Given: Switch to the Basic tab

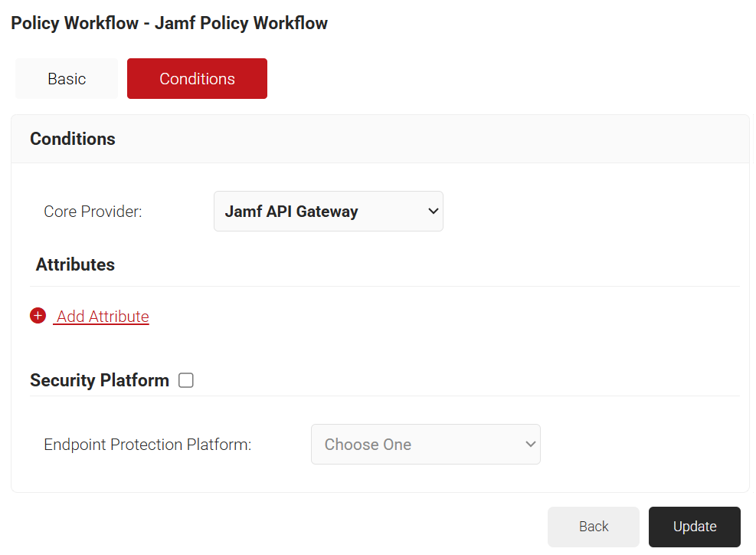Looking at the screenshot, I should coord(67,79).
